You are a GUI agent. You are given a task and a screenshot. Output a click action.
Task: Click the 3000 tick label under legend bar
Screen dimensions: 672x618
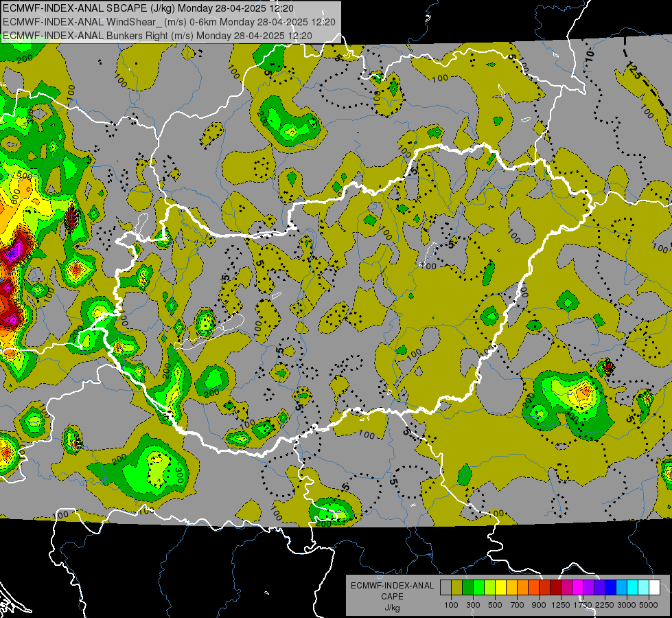[627, 605]
